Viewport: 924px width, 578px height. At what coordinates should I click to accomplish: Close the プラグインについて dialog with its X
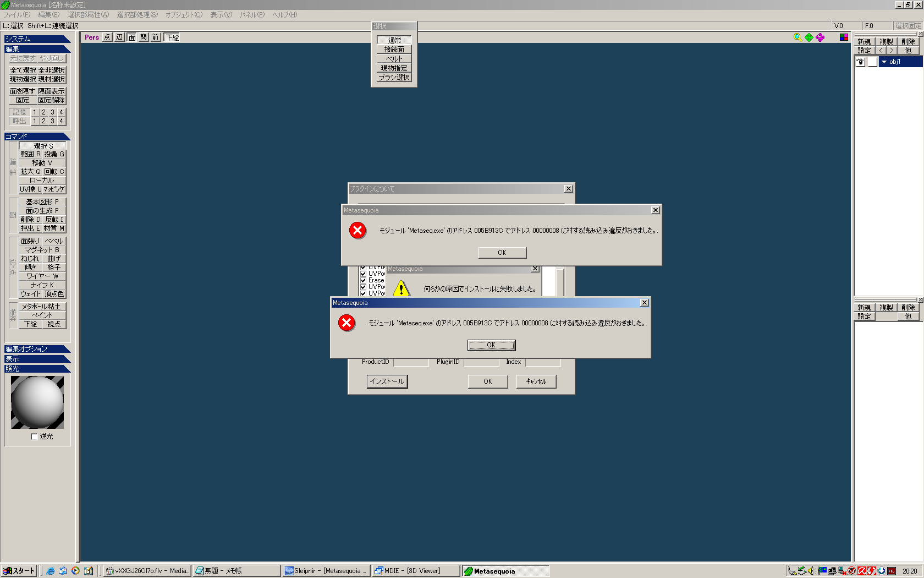pos(569,189)
